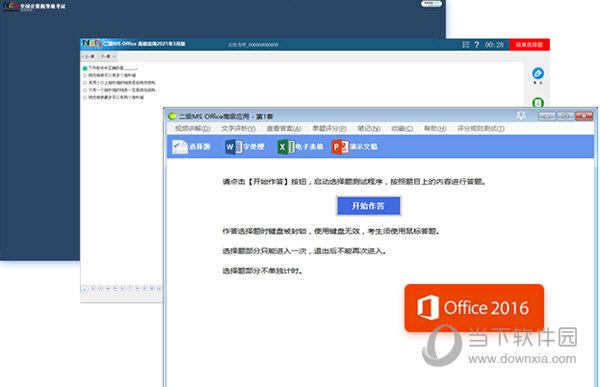
Task: Click the line 选择题部分不单独计时
Action: pyautogui.click(x=262, y=271)
